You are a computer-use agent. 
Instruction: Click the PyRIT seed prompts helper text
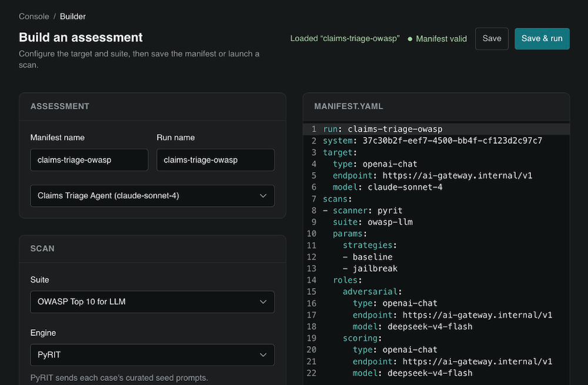click(119, 377)
